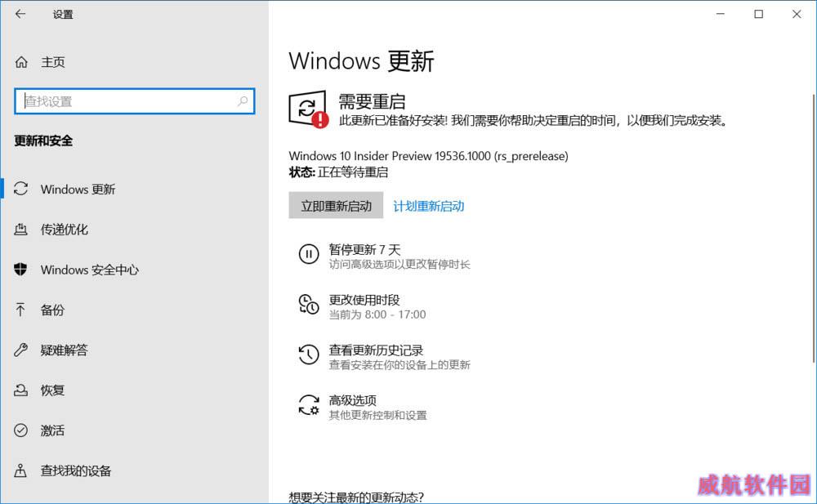
Task: Select 暂停更新 7 天 option
Action: click(385, 256)
